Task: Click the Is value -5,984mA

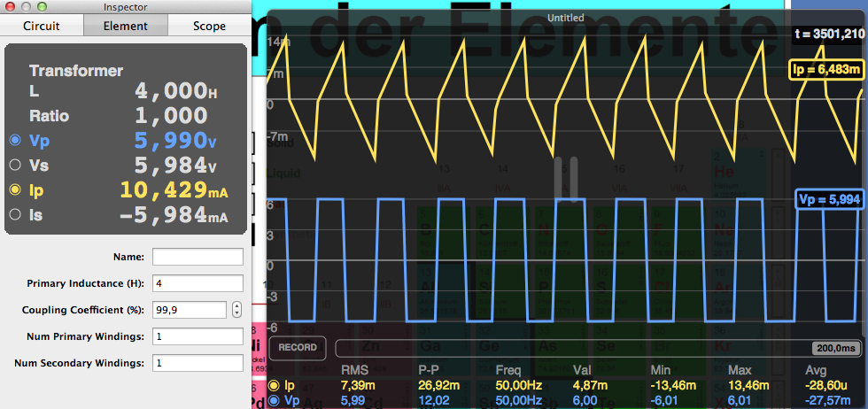Action: click(174, 214)
